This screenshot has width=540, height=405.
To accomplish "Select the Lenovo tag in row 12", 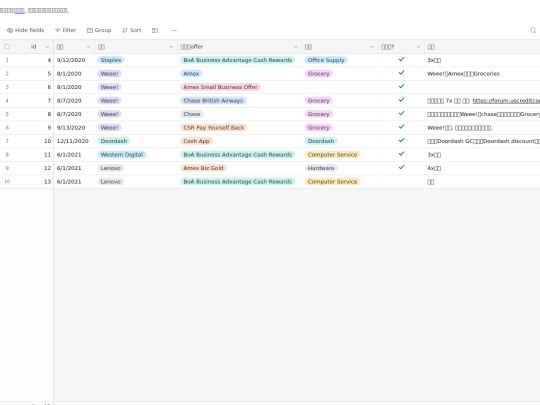I will pos(111,168).
